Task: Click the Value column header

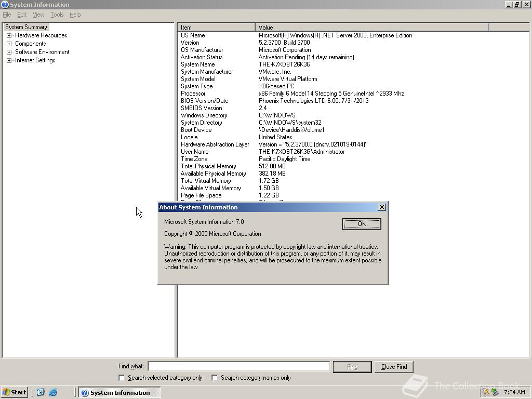Action: [x=372, y=27]
